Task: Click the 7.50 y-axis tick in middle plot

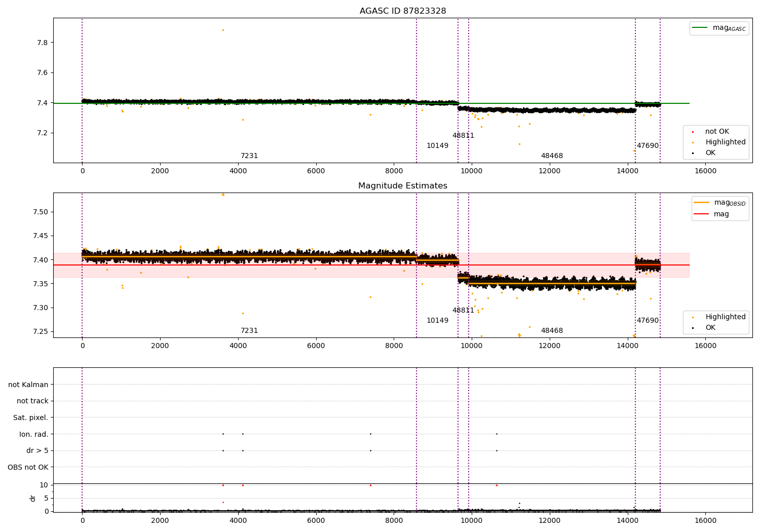Action: [x=41, y=212]
